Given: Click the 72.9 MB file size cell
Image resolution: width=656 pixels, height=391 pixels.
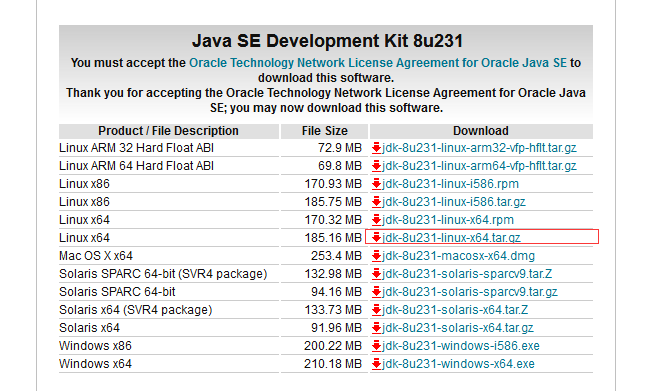Looking at the screenshot, I should coord(340,148).
